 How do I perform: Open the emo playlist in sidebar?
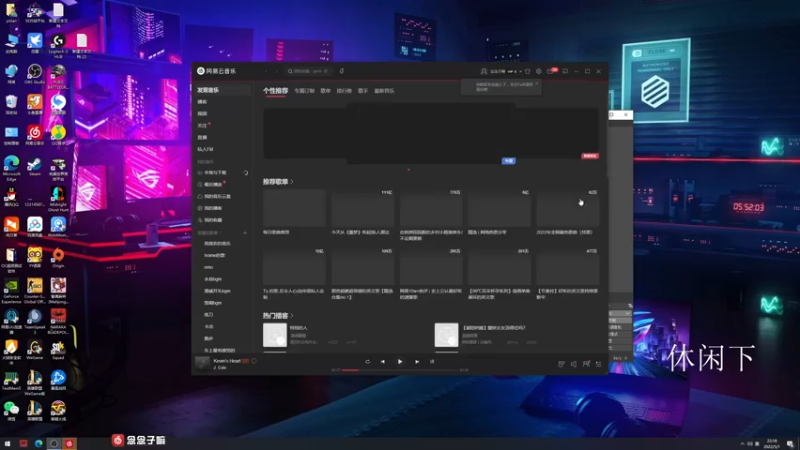[209, 267]
